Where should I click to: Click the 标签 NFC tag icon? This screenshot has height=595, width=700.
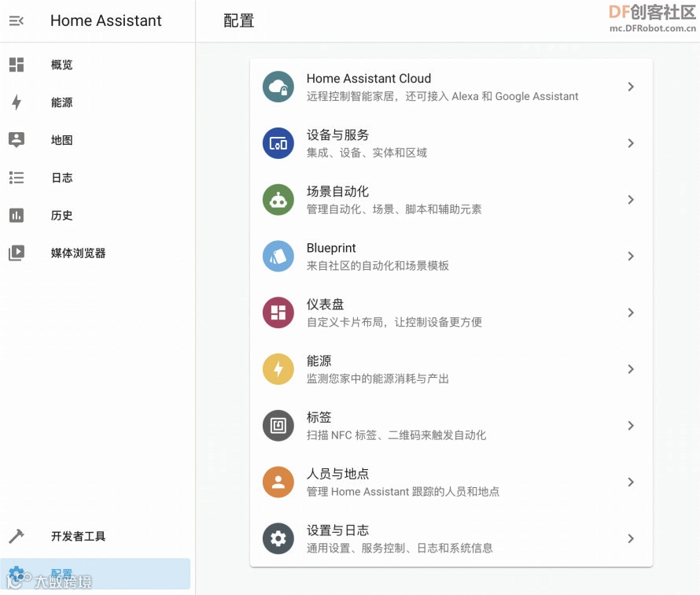pyautogui.click(x=278, y=426)
